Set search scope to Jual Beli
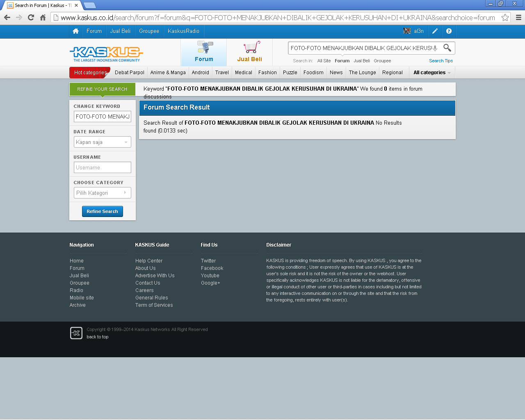Image resolution: width=525 pixels, height=420 pixels. pyautogui.click(x=362, y=61)
